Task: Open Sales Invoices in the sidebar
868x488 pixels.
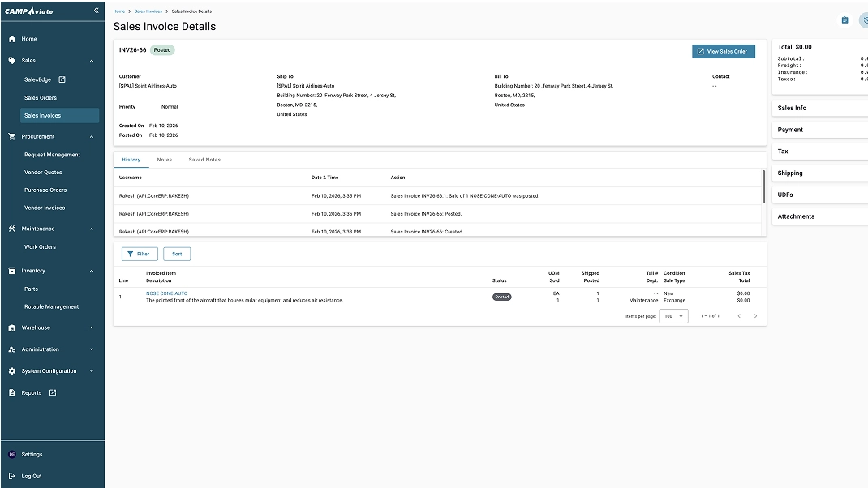Action: point(60,116)
